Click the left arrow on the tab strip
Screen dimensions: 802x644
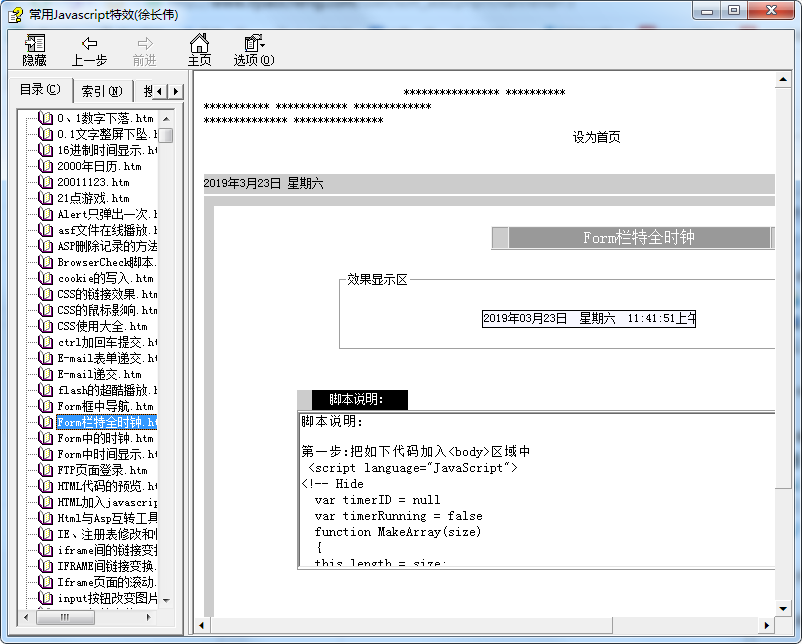[x=160, y=90]
